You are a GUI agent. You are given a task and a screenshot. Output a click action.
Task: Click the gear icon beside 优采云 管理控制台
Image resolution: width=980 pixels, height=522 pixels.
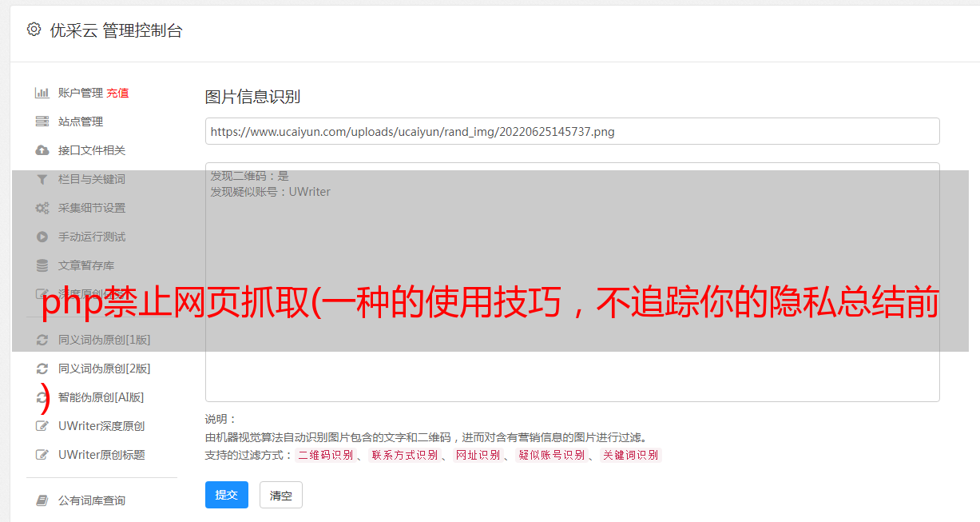(x=34, y=30)
